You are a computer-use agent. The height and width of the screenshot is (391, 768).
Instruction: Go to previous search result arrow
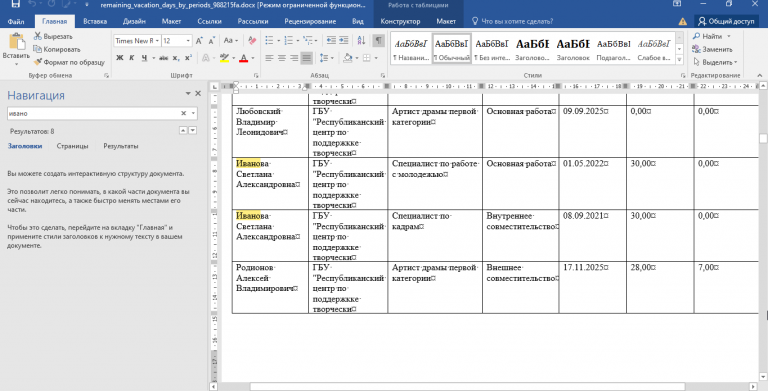click(x=183, y=130)
